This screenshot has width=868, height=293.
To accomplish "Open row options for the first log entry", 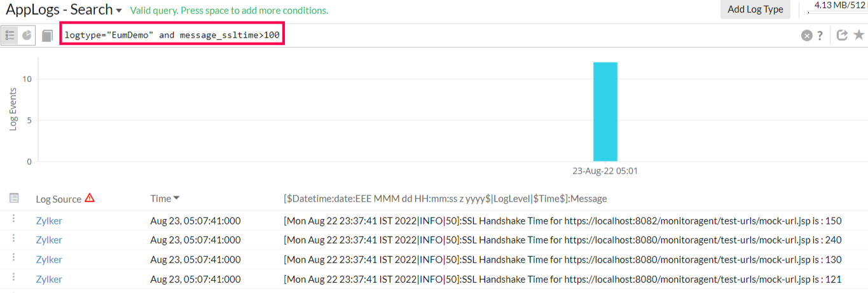I will tap(13, 220).
